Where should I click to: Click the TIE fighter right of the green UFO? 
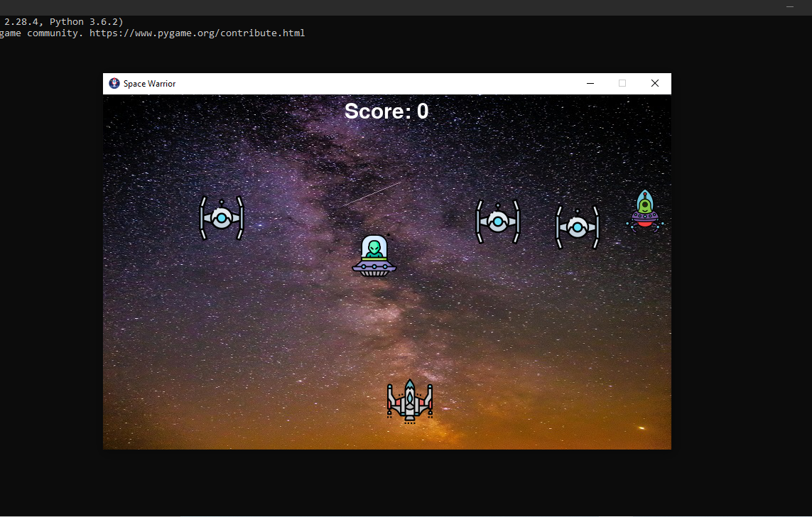click(498, 222)
